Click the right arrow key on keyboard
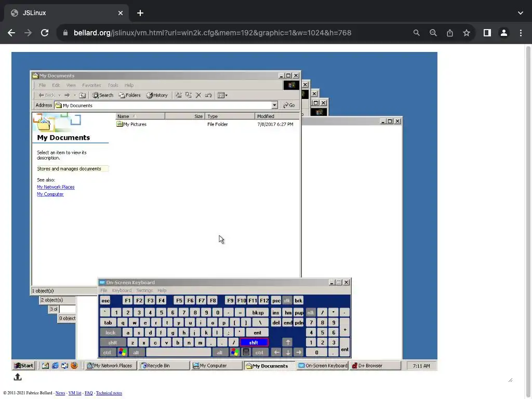The image size is (532, 399). (x=299, y=353)
